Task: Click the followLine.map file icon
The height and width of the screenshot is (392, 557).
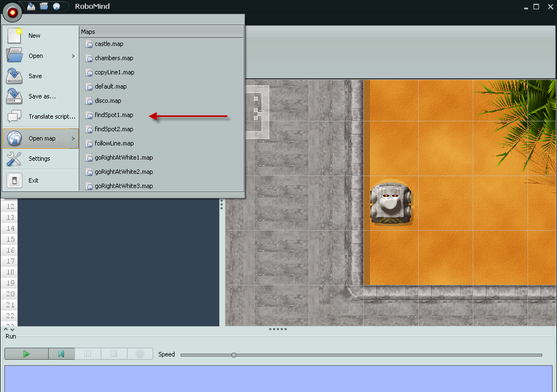Action: coord(89,144)
